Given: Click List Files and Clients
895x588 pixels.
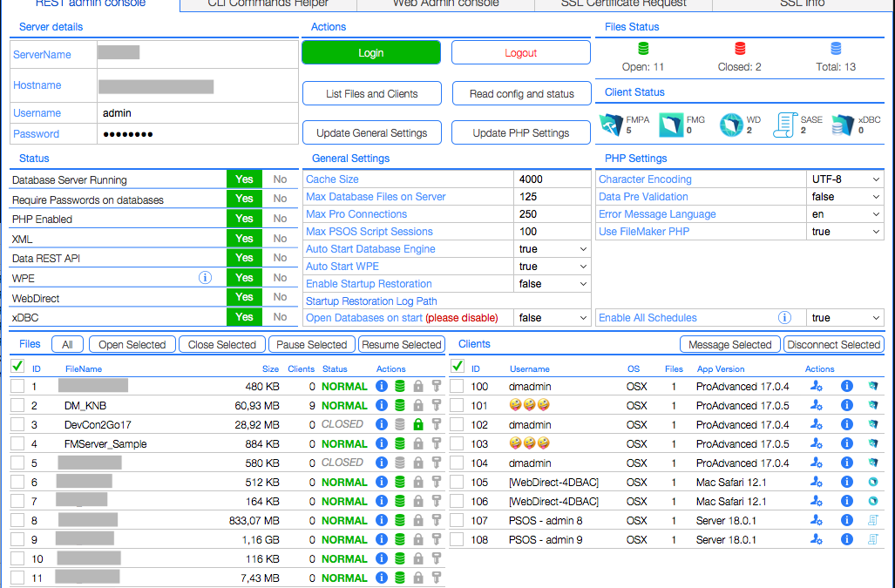Looking at the screenshot, I should pyautogui.click(x=371, y=93).
